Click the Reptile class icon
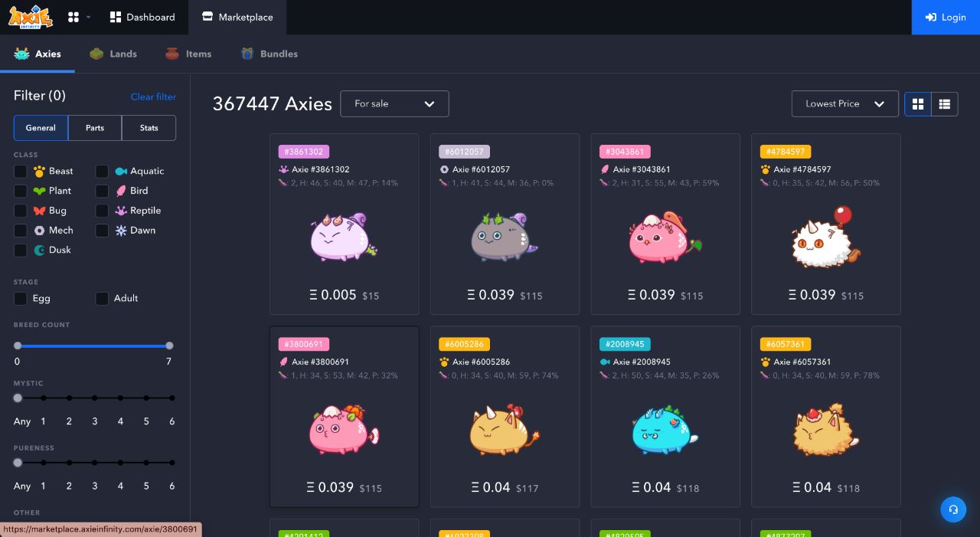 click(x=121, y=211)
